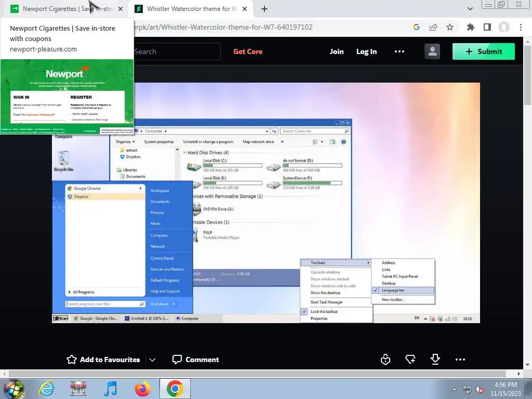The width and height of the screenshot is (532, 399).
Task: Bookmark this page with star icon
Action: [450, 27]
